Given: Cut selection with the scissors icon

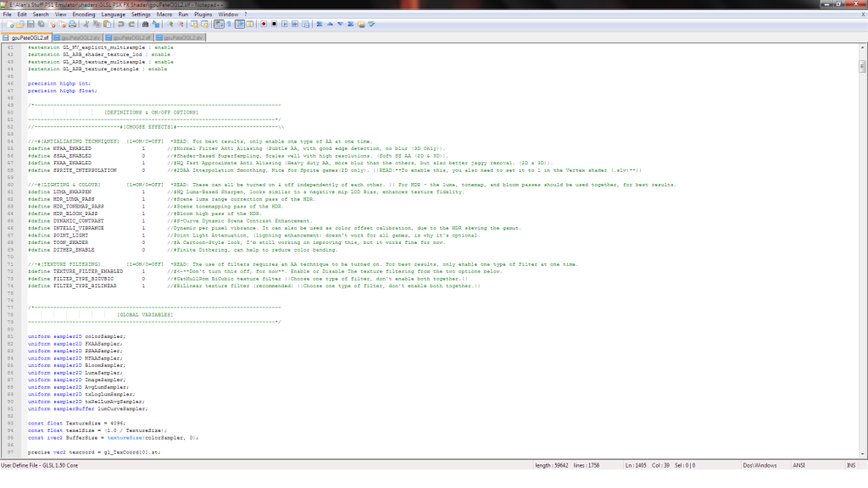Looking at the screenshot, I should tap(86, 25).
